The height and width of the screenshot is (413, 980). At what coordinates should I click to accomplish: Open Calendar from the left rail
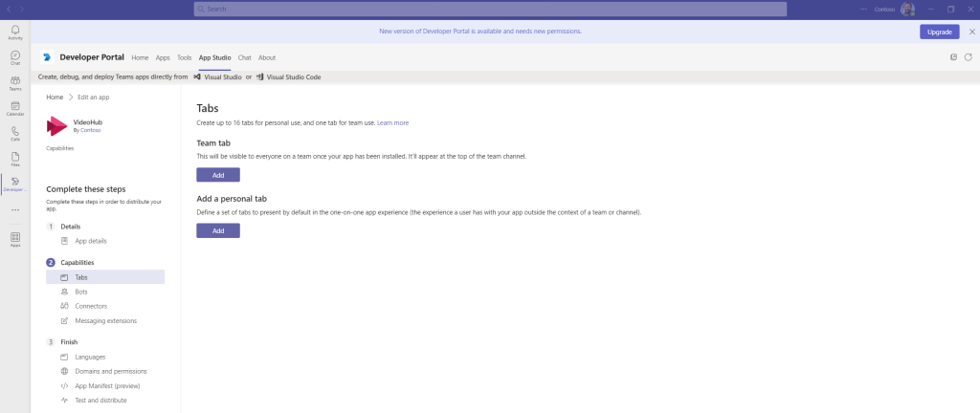pos(14,108)
